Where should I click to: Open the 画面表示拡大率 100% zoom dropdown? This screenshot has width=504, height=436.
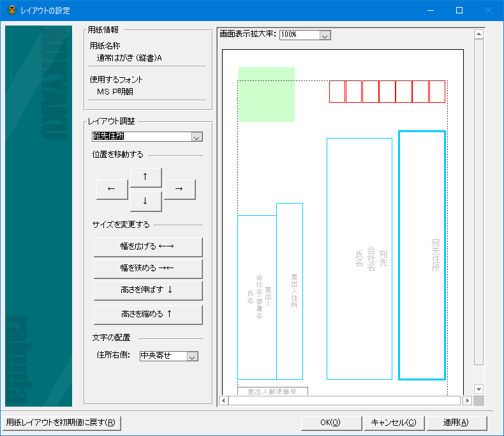[325, 35]
